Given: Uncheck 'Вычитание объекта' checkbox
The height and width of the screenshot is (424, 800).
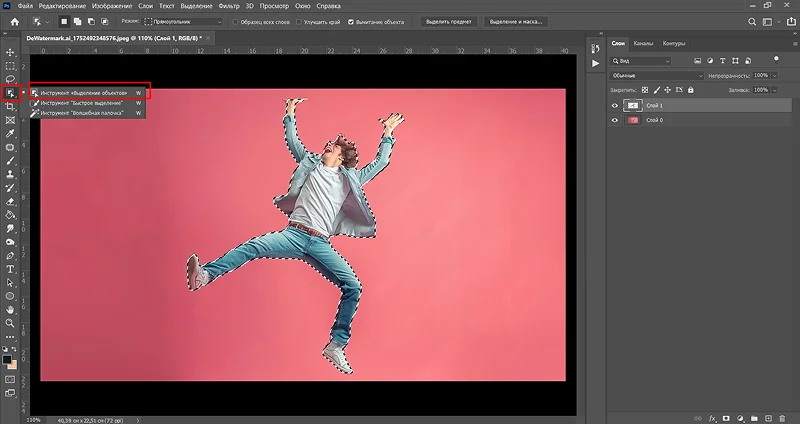Looking at the screenshot, I should [x=351, y=22].
